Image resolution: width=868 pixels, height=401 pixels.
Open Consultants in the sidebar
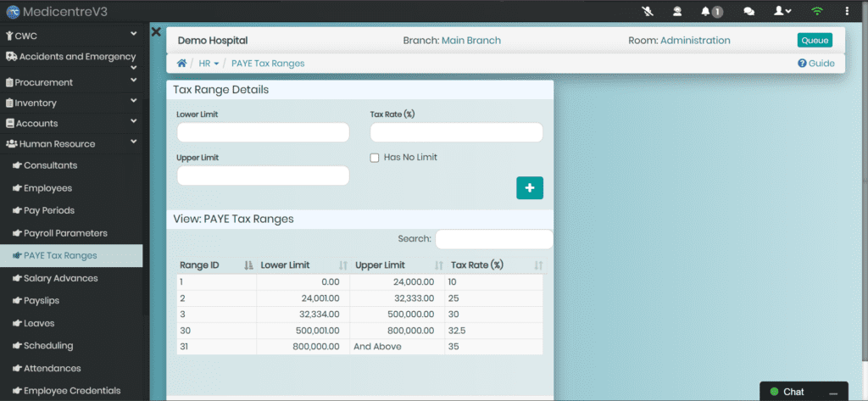point(71,165)
